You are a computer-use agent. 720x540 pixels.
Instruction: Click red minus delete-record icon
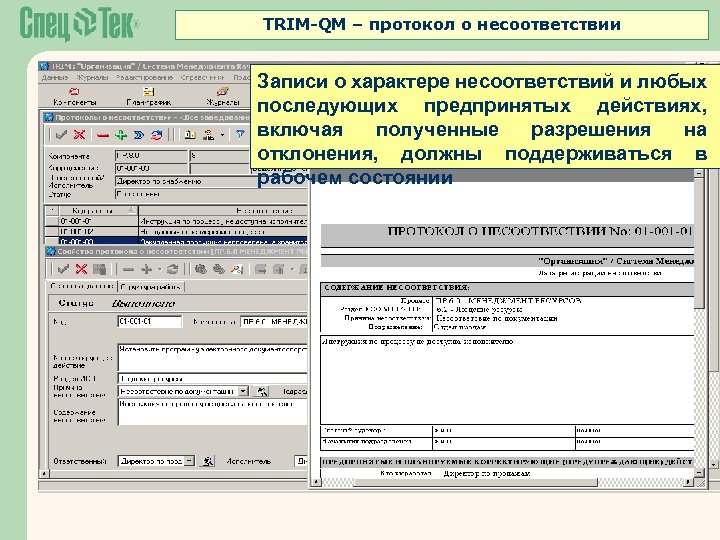click(103, 135)
